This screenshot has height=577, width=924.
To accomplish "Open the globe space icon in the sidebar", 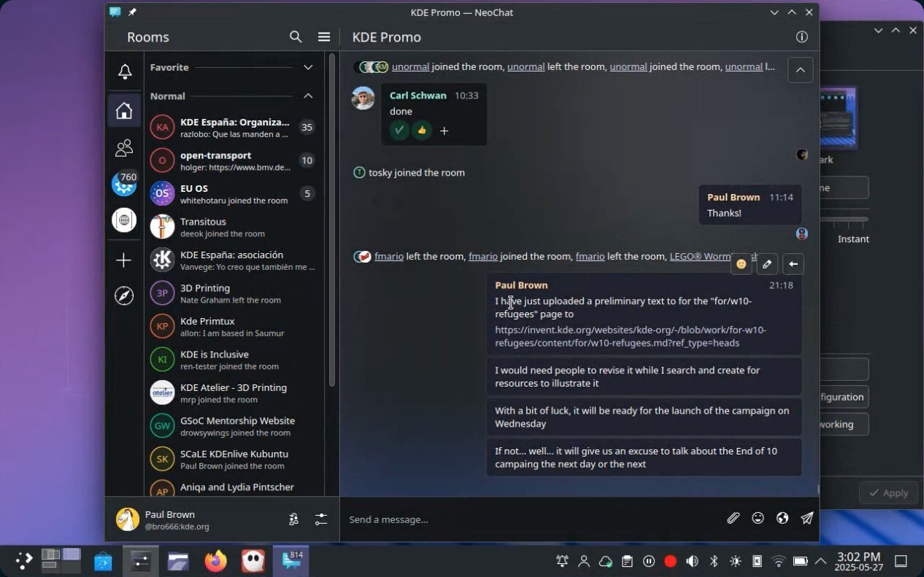I will tap(124, 220).
